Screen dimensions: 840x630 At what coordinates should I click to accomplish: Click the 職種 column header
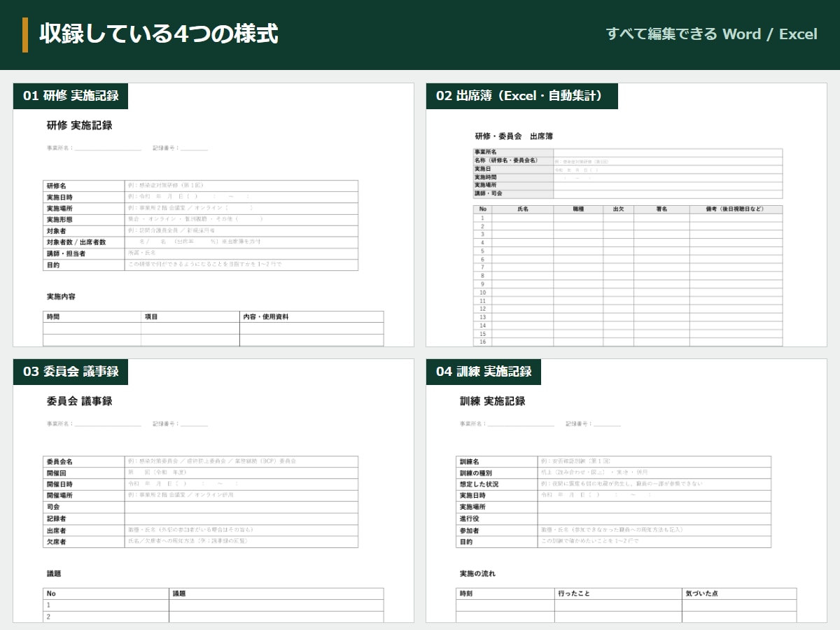pos(578,209)
